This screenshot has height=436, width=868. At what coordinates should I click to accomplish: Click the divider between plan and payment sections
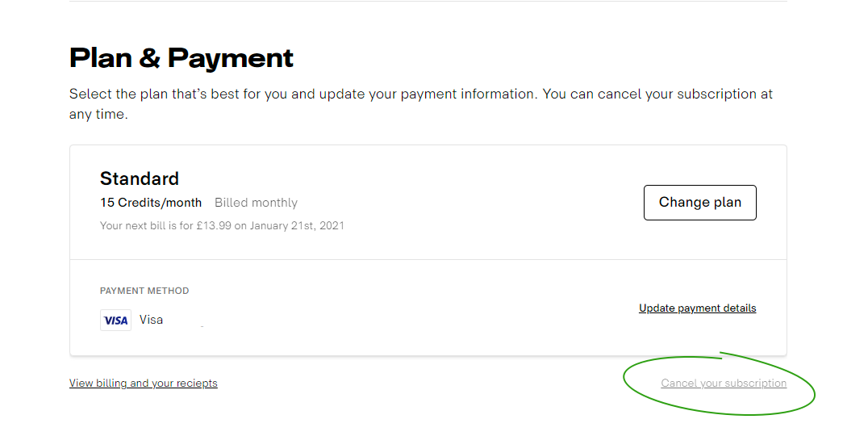coord(428,259)
